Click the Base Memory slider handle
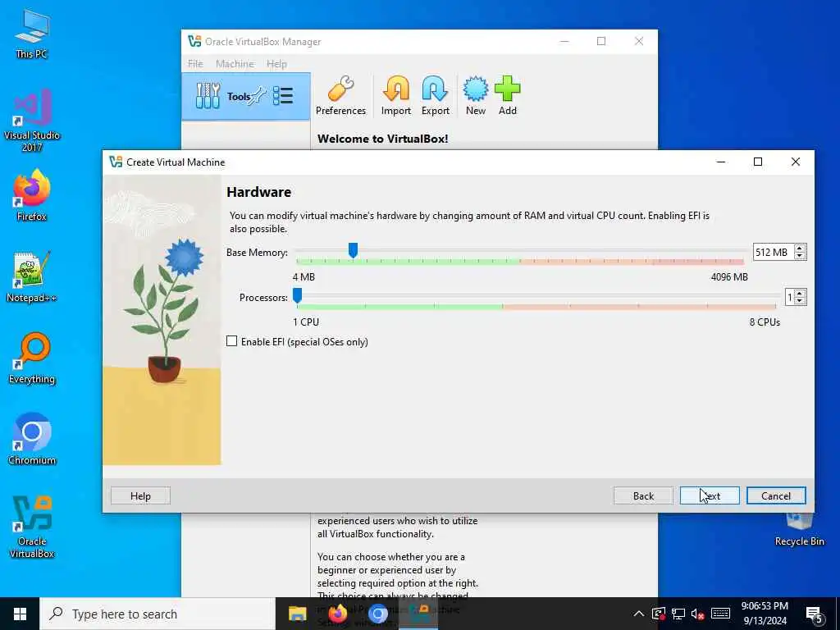The image size is (840, 630). click(353, 250)
